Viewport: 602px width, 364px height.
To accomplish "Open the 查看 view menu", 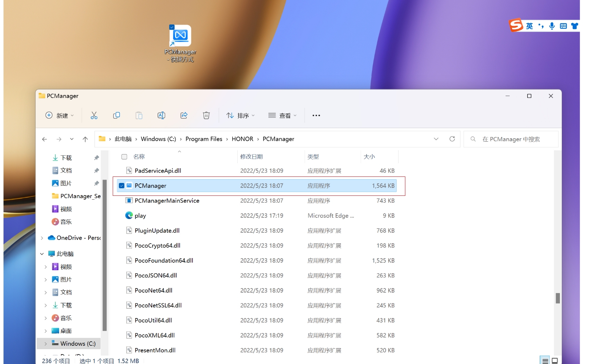I will point(282,115).
